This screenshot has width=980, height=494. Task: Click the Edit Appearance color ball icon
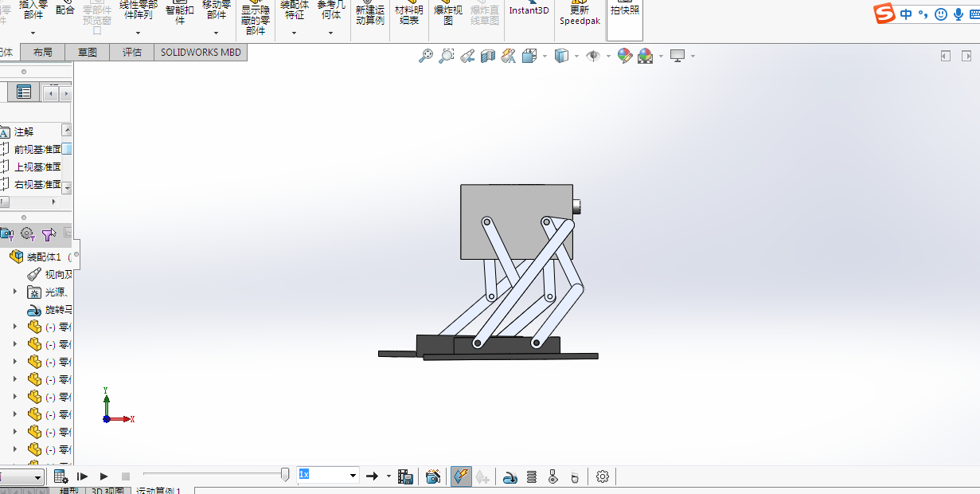click(625, 56)
